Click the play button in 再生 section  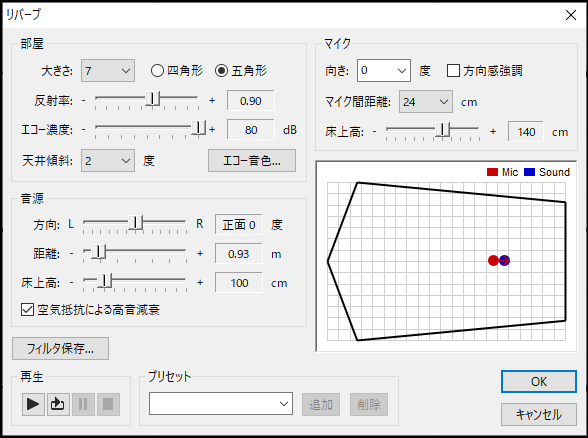[33, 404]
